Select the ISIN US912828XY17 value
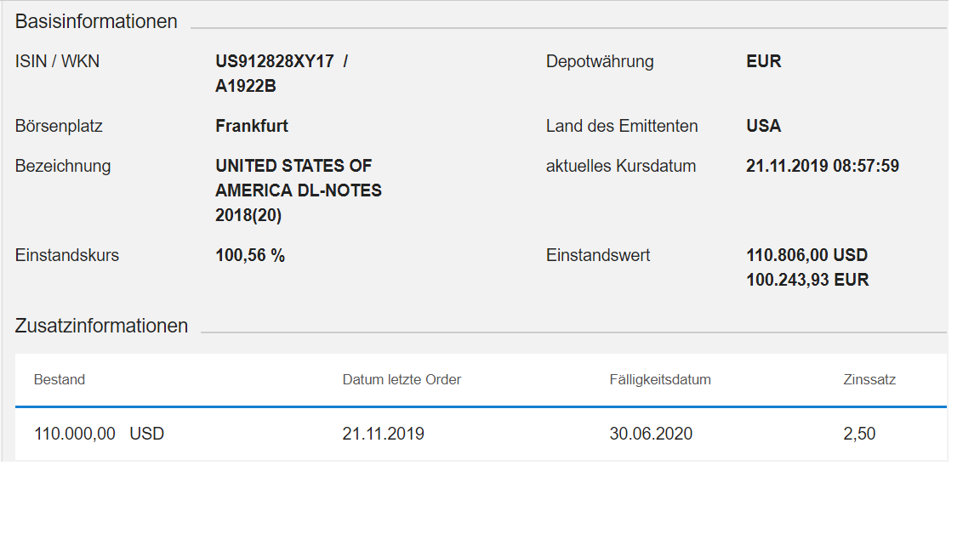The height and width of the screenshot is (551, 980). (275, 62)
